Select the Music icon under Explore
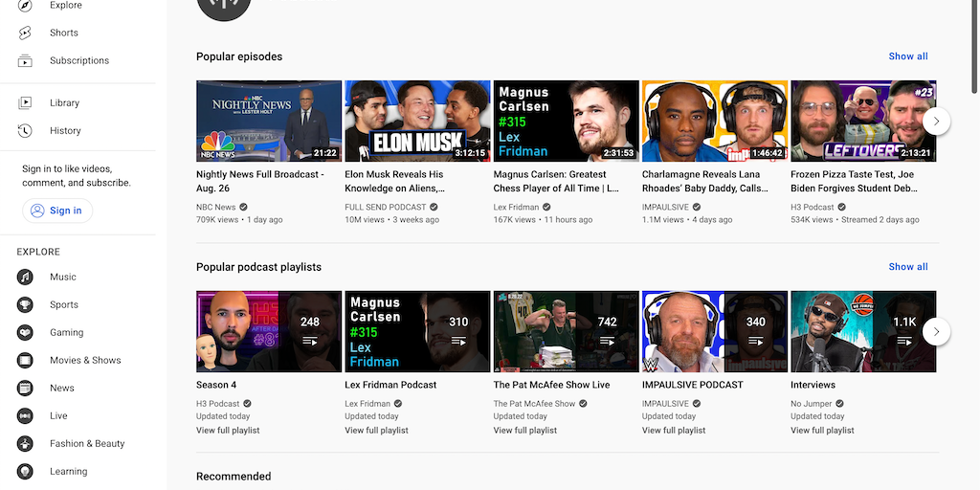 coord(26,277)
